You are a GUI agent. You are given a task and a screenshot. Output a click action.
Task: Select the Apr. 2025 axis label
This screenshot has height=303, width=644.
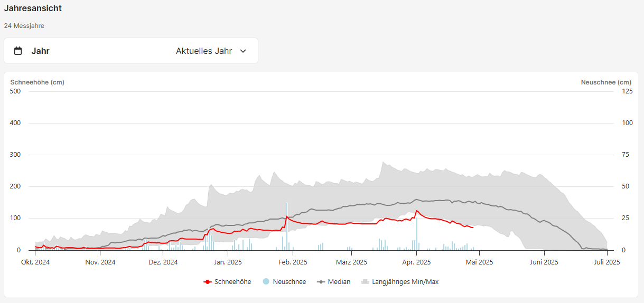(416, 262)
